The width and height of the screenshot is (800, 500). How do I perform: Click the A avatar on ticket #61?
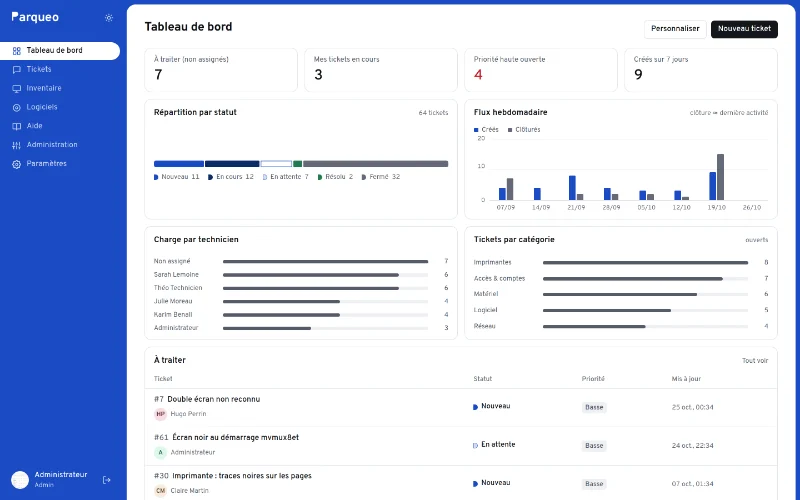click(x=161, y=452)
